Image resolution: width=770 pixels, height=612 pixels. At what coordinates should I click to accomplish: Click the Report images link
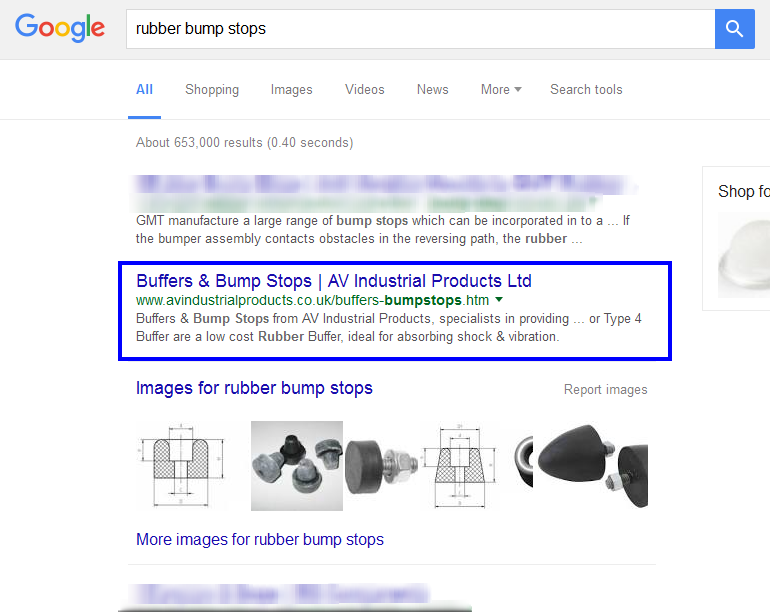[x=605, y=389]
